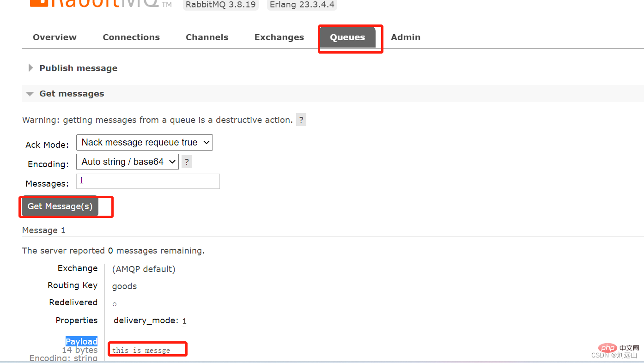Click the 'goods' routing key value
Image resolution: width=644 pixels, height=363 pixels.
click(125, 286)
